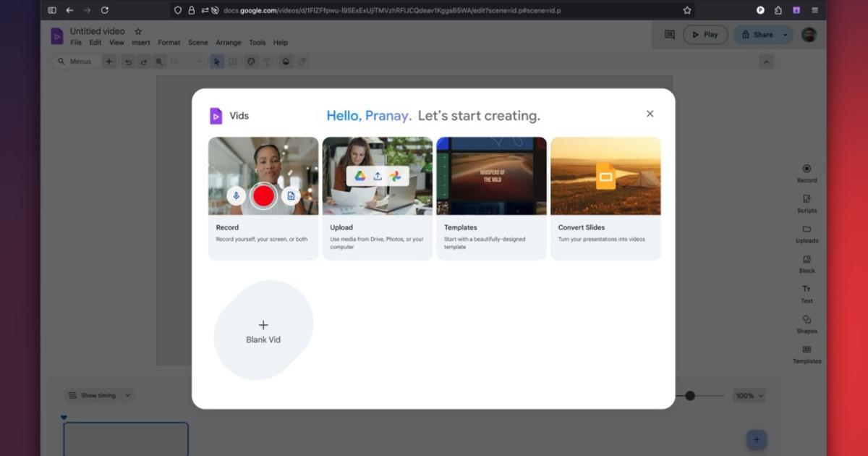Open the 100% zoom level dropdown
The image size is (868, 456).
pyautogui.click(x=749, y=396)
